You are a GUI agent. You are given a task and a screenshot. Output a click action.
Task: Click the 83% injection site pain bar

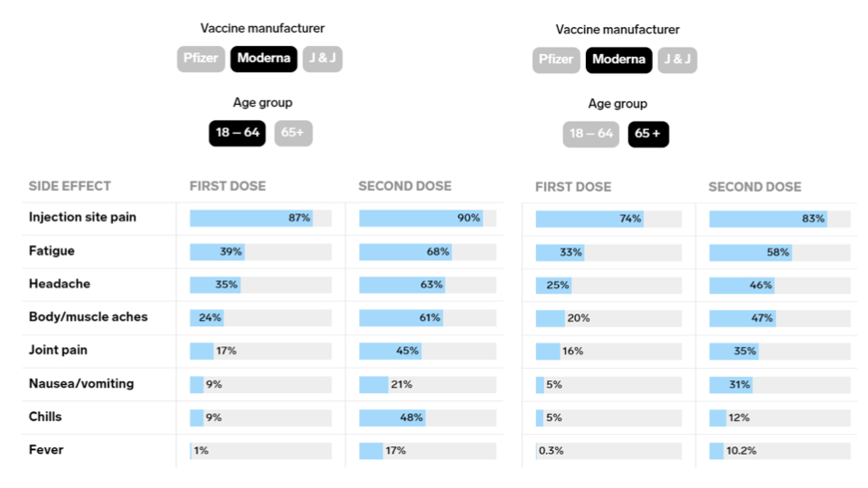click(768, 219)
